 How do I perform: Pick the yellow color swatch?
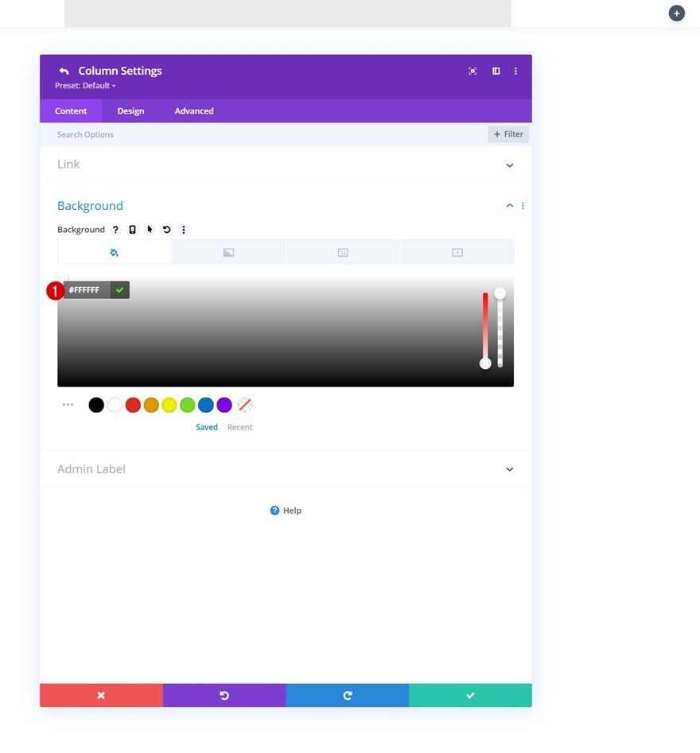[x=169, y=405]
